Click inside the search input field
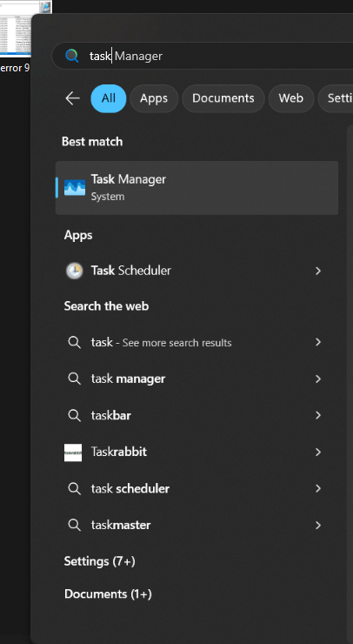This screenshot has height=644, width=353. [x=203, y=56]
